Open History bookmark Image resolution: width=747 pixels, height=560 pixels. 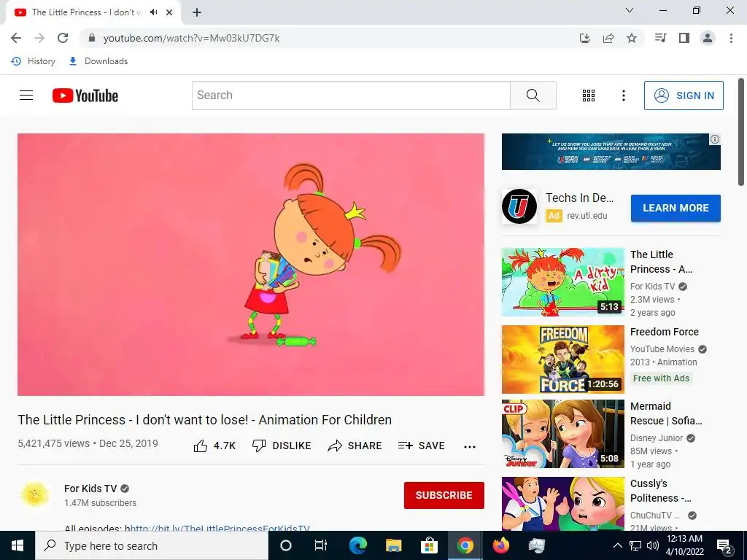pos(34,61)
